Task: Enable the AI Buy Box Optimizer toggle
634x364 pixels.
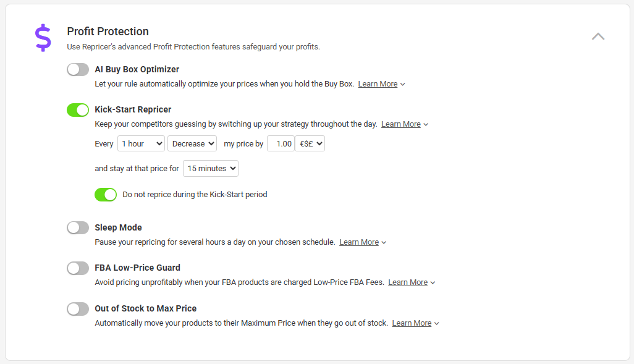Action: [x=78, y=69]
